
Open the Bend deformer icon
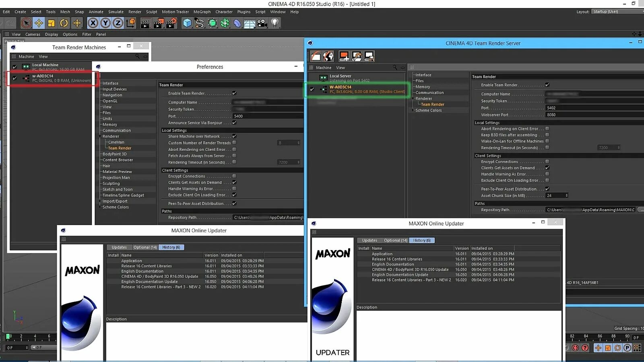coord(237,23)
